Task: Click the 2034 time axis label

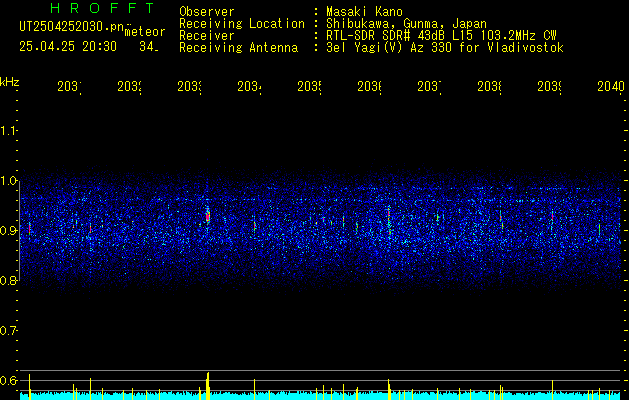Action: tap(249, 87)
